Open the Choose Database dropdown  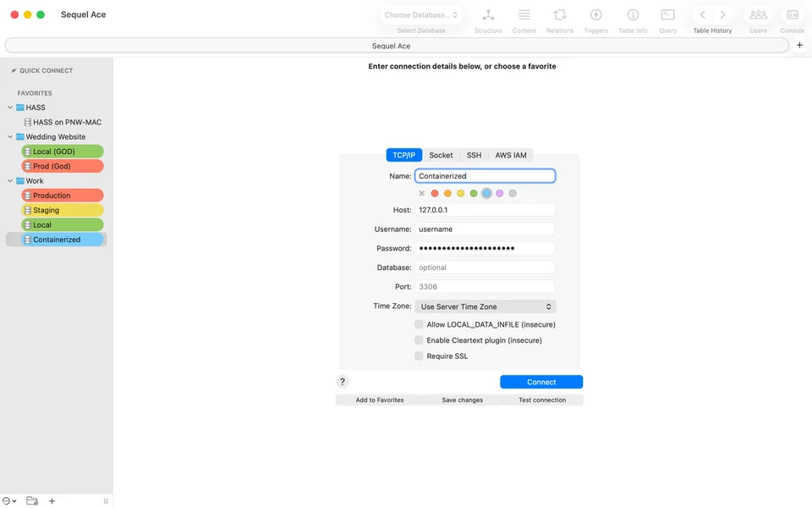420,15
